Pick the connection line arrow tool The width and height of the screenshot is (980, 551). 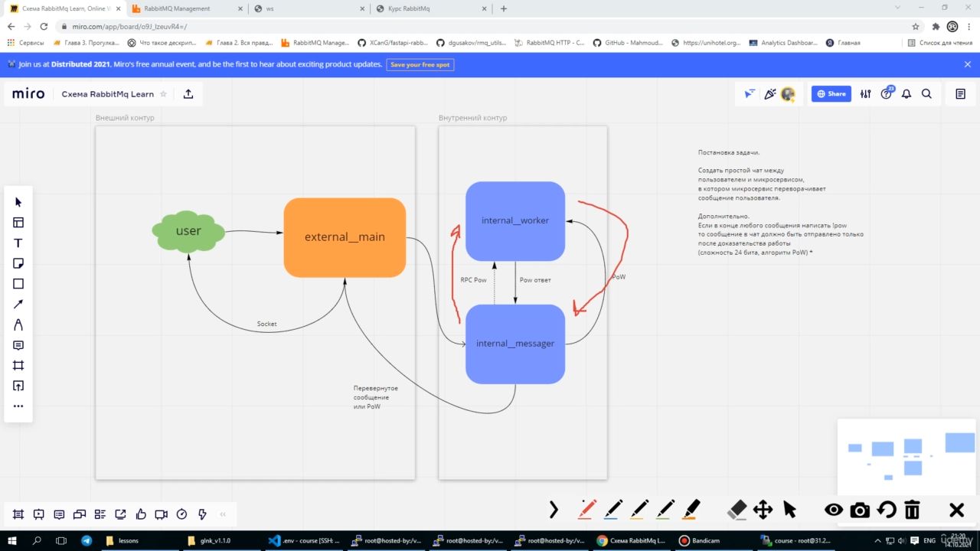[x=18, y=305]
